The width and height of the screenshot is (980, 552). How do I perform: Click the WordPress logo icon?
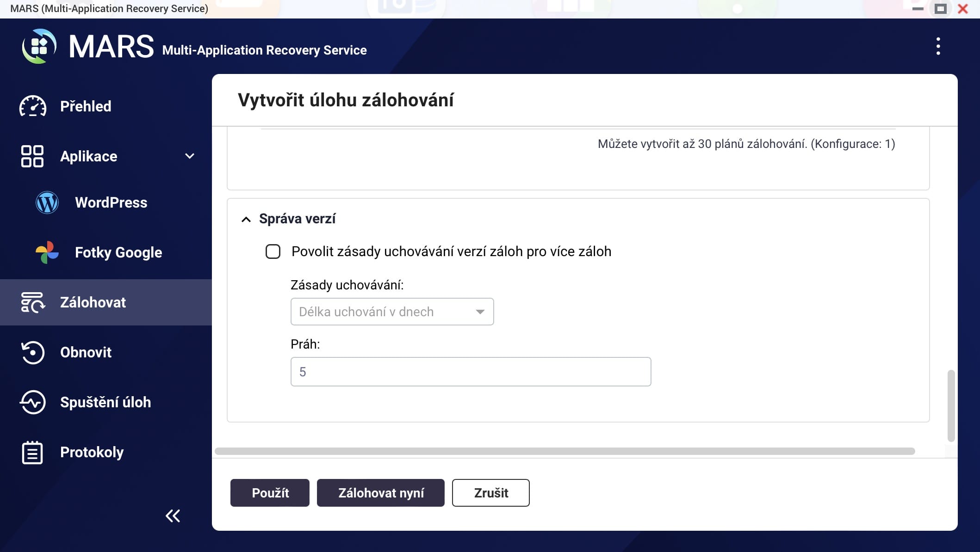(47, 202)
